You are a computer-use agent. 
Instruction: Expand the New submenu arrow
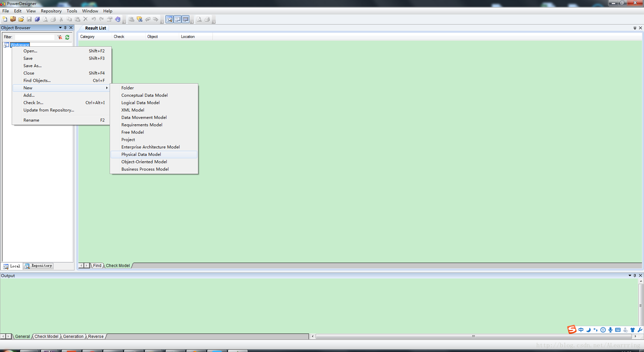pos(107,88)
